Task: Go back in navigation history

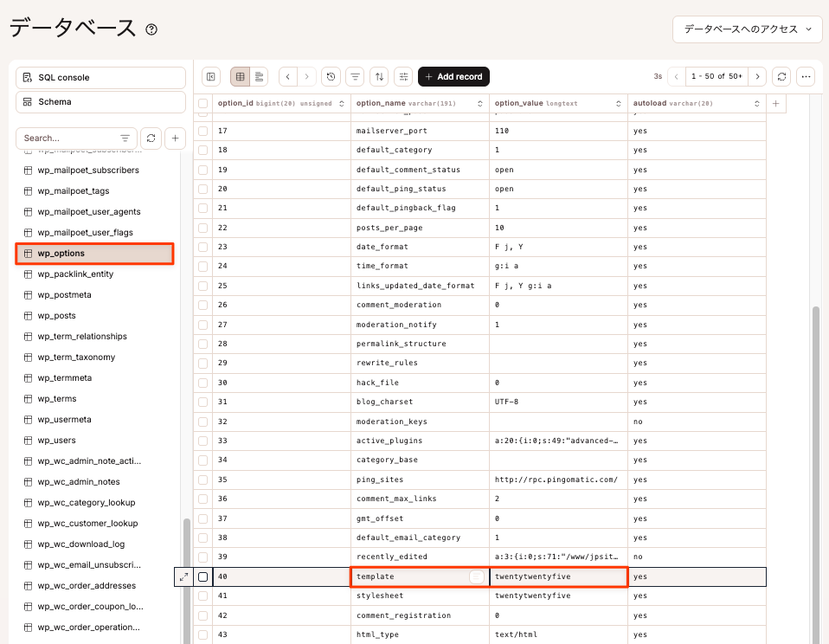Action: pos(287,77)
